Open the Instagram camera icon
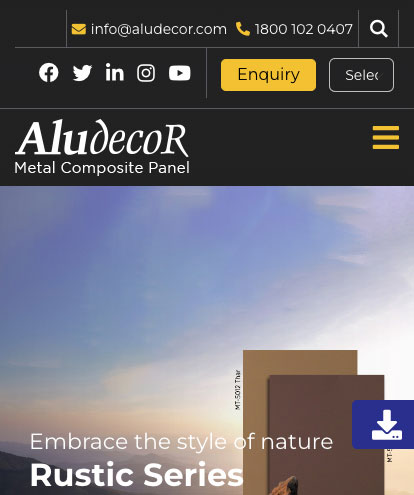Image resolution: width=414 pixels, height=495 pixels. coord(146,73)
